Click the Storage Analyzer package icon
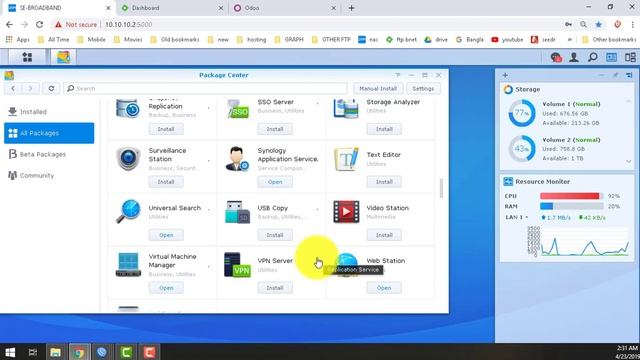 pos(346,108)
